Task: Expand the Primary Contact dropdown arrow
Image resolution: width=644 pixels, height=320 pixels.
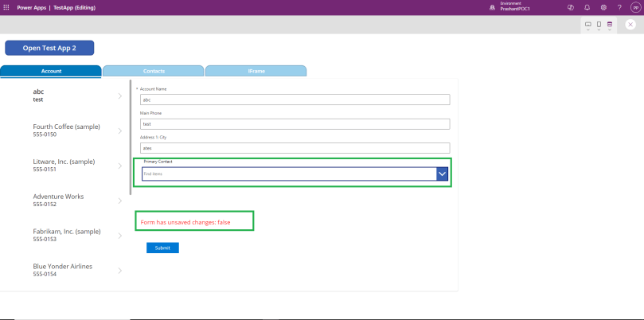Action: tap(443, 174)
